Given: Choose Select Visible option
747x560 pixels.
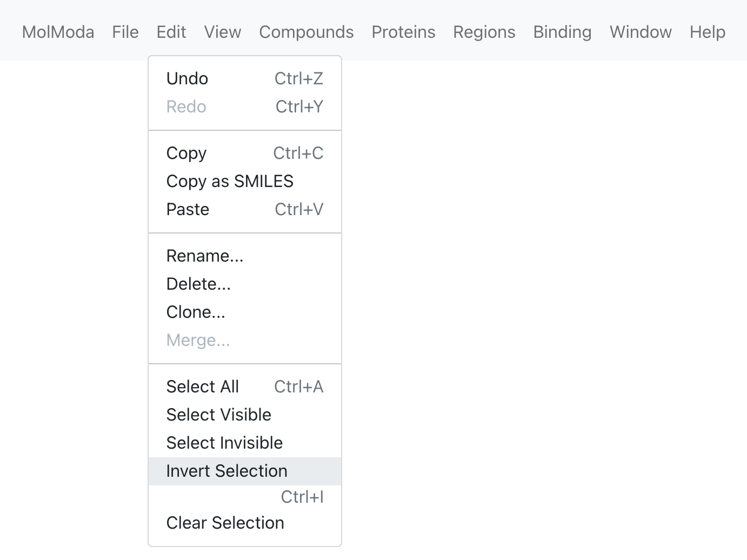Looking at the screenshot, I should 245,415.
